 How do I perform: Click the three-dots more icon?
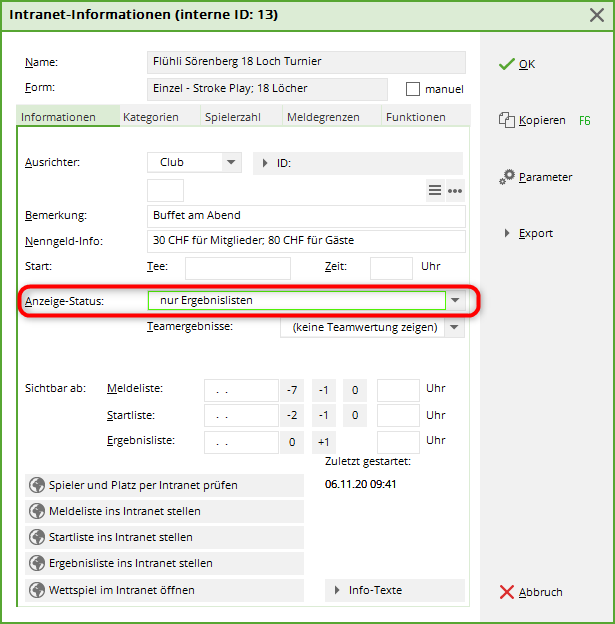[455, 191]
